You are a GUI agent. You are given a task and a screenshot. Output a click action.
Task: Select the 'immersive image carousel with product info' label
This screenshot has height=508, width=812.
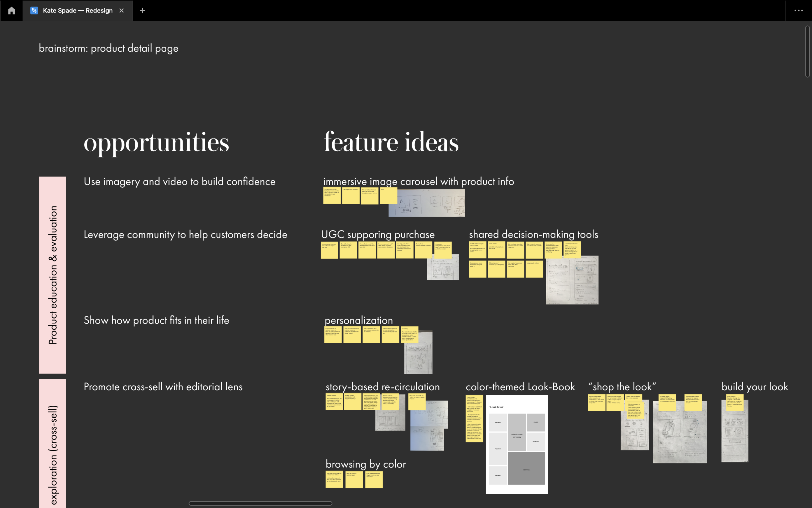coord(419,181)
